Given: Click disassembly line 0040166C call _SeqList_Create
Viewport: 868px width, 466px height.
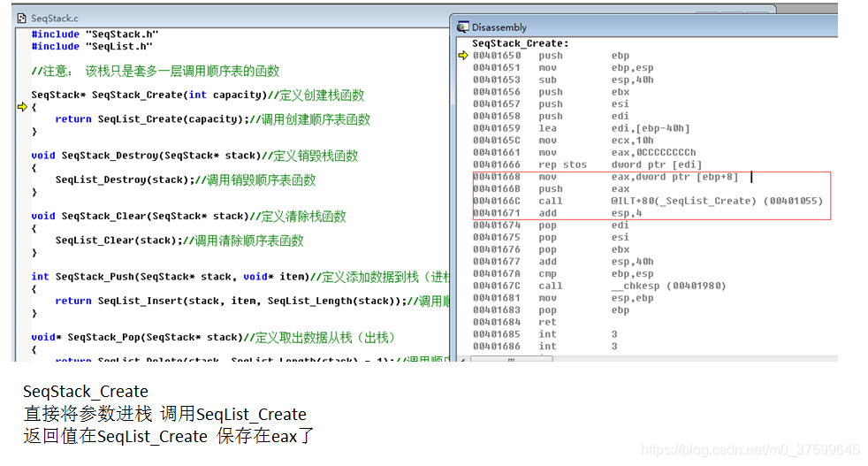Looking at the screenshot, I should coord(648,201).
